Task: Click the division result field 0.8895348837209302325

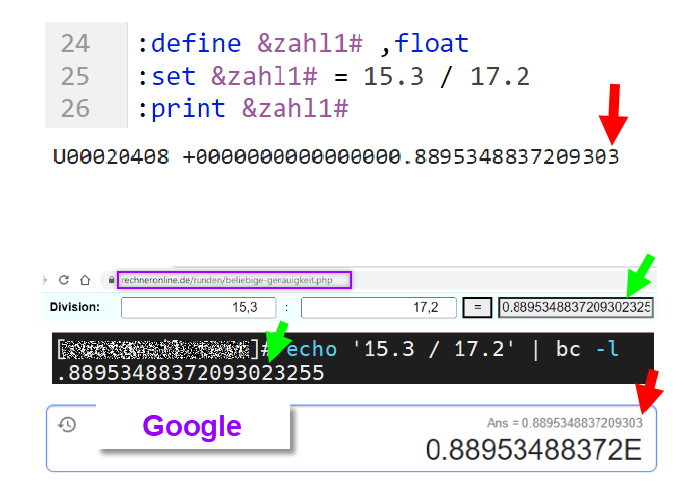Action: tap(575, 308)
